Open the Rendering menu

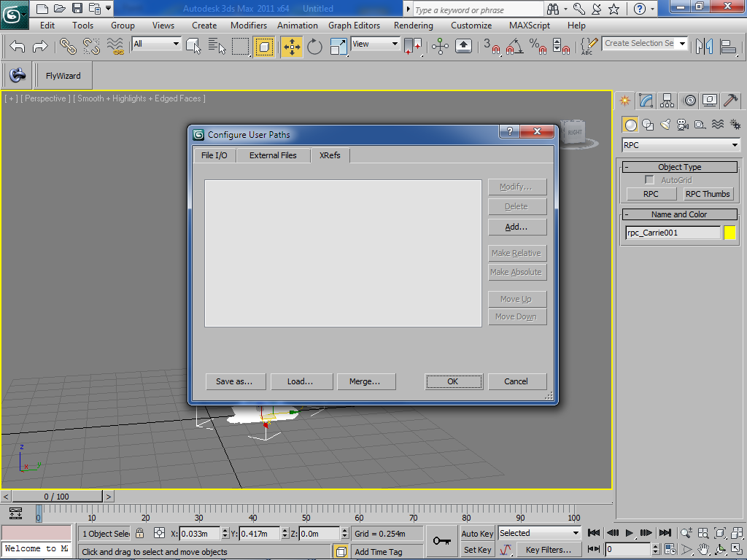coord(413,26)
